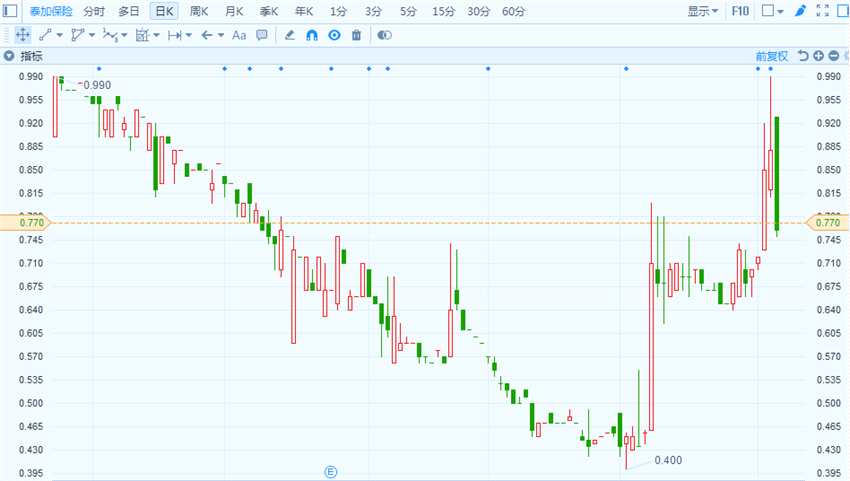850x481 pixels.
Task: Expand the arrow marker options dropdown
Action: point(221,35)
